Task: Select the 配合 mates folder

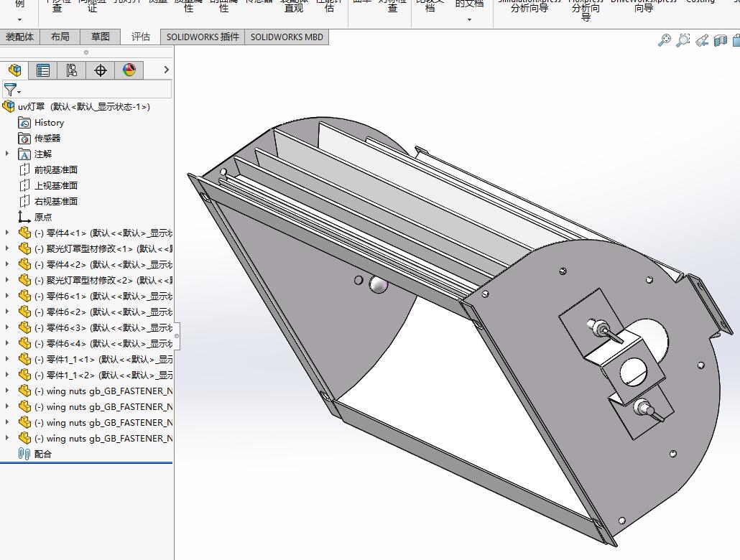Action: coord(35,454)
